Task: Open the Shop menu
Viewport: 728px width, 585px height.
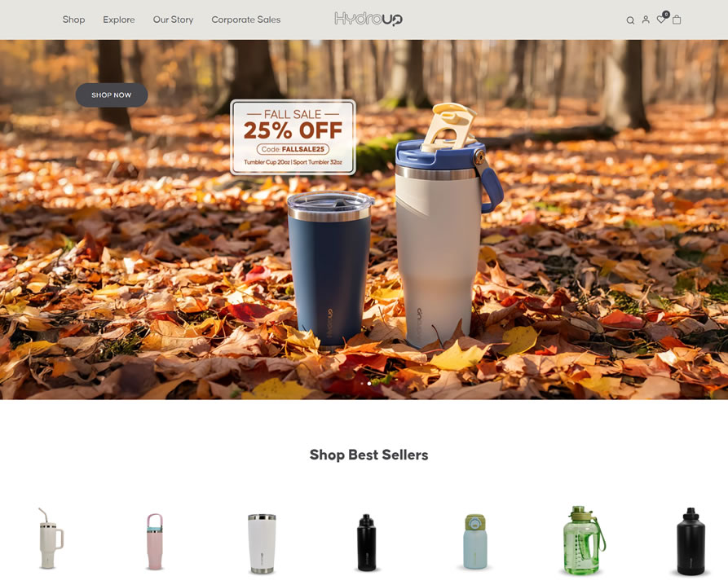Action: pos(74,20)
